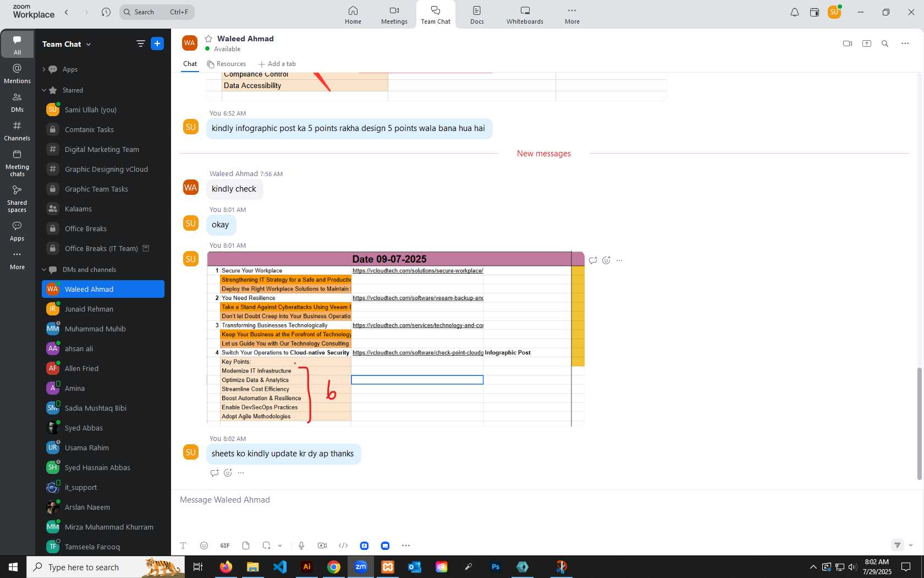Click the chat vertical scrollbar

[x=919, y=423]
